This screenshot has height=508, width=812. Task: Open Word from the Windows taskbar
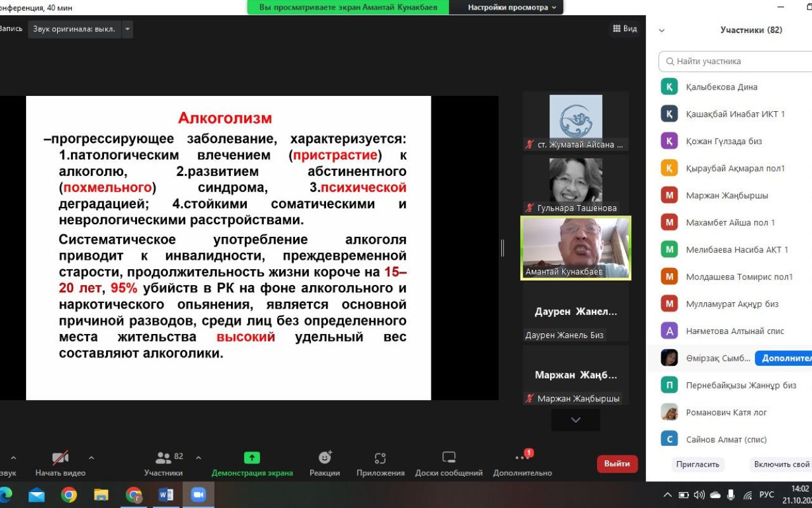point(166,495)
